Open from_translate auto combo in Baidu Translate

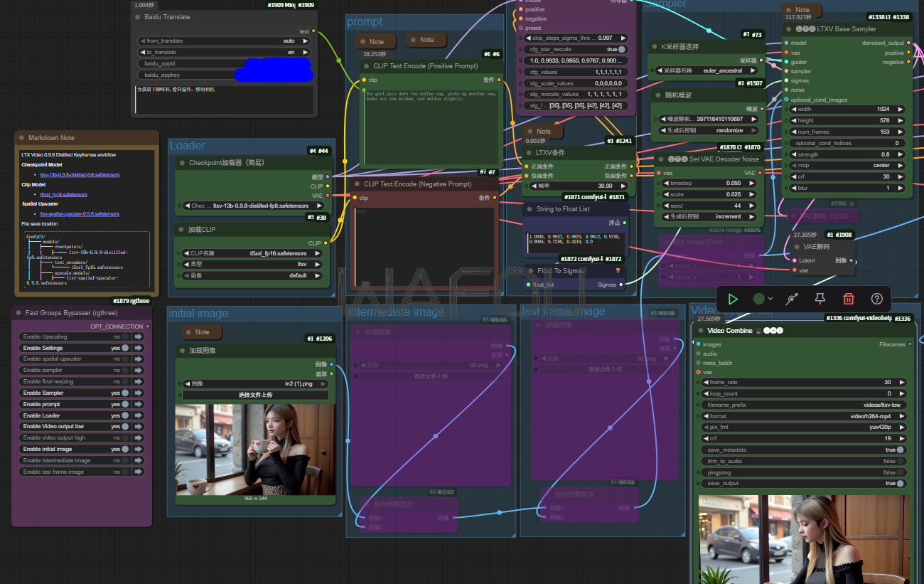224,41
